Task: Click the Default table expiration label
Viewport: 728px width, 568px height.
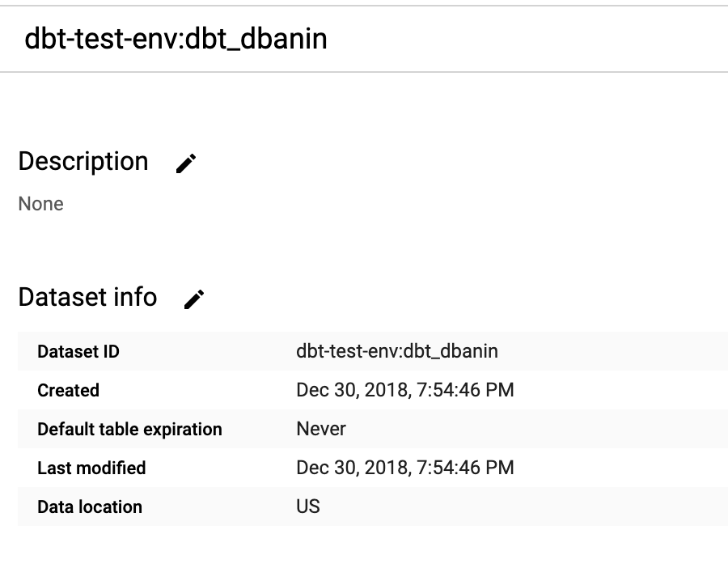Action: pos(129,429)
